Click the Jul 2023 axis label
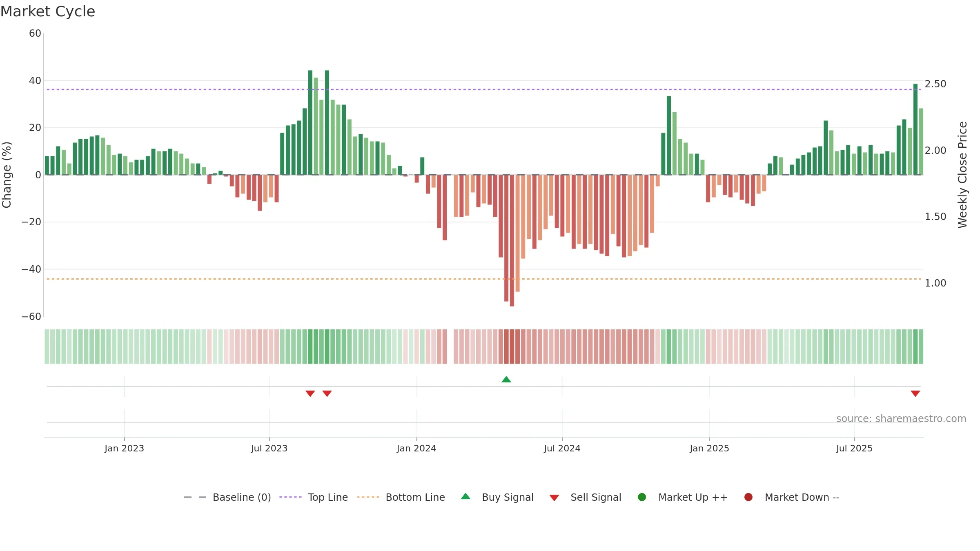 (269, 448)
